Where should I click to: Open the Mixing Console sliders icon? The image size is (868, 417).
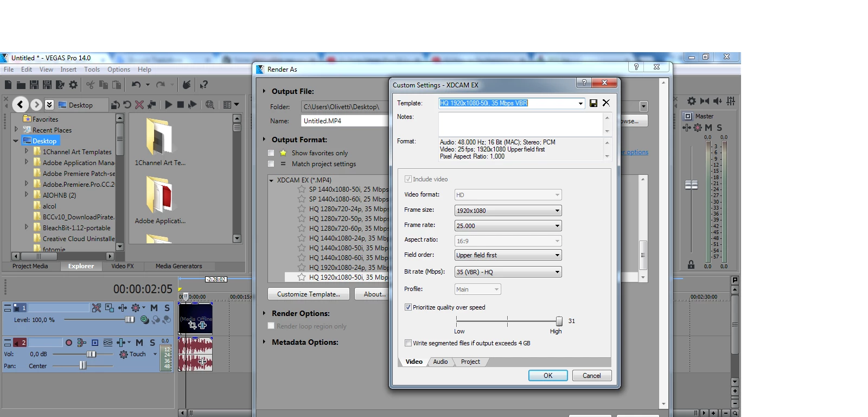[x=731, y=101]
